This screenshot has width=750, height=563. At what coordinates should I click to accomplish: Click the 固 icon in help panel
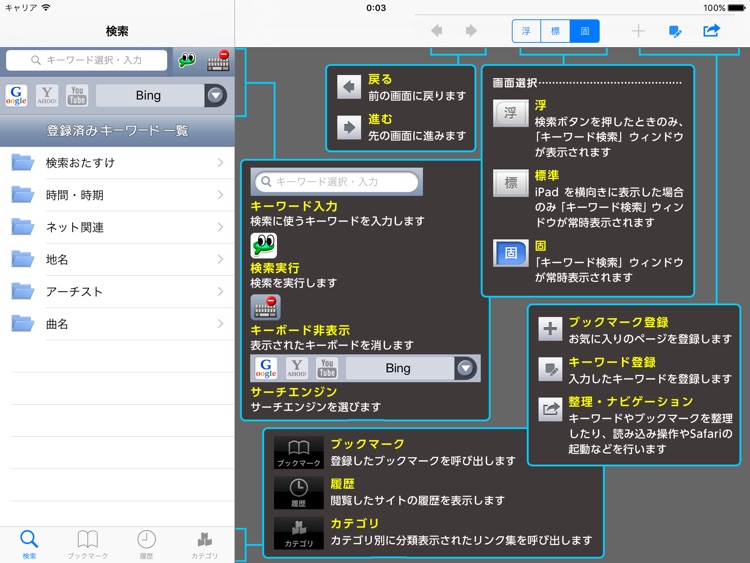511,253
